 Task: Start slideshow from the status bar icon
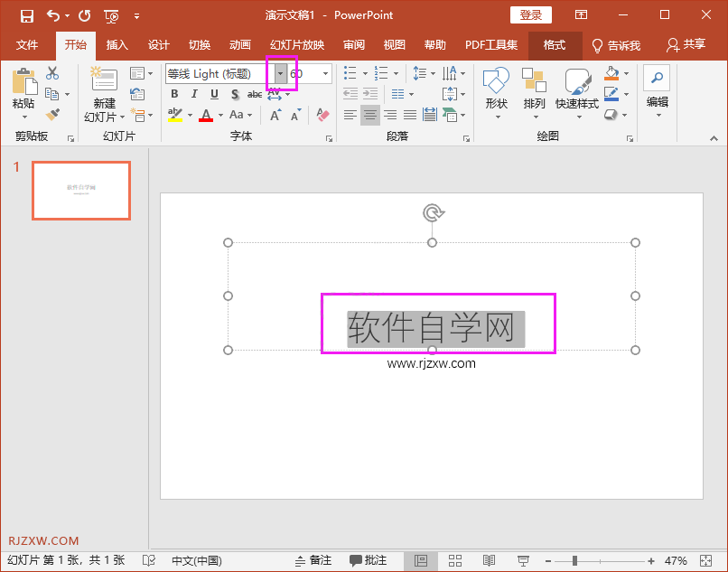click(523, 560)
